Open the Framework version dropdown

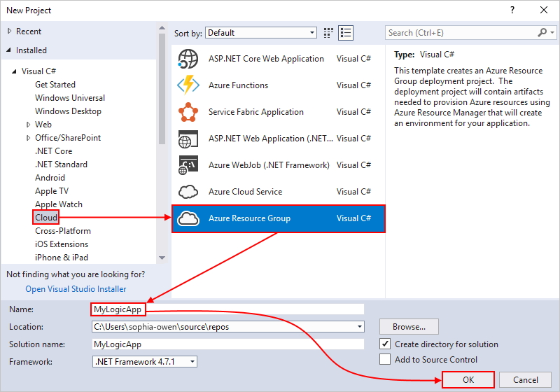(192, 362)
